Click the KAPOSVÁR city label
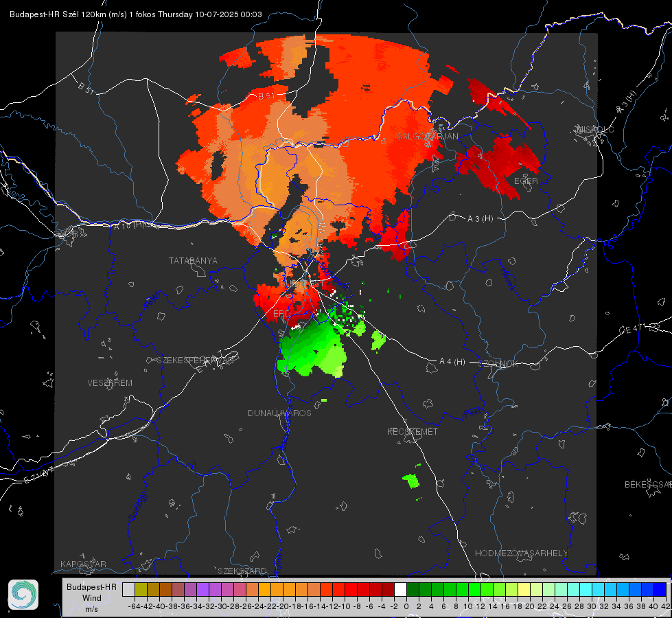The width and height of the screenshot is (672, 618). [83, 564]
